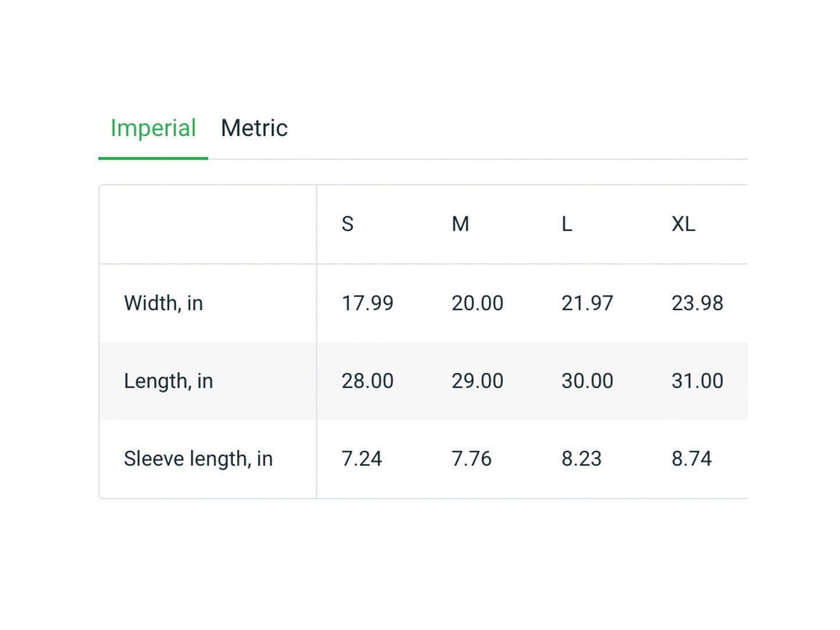This screenshot has width=840, height=630.
Task: Click the 31.00 length value
Action: [x=697, y=381]
